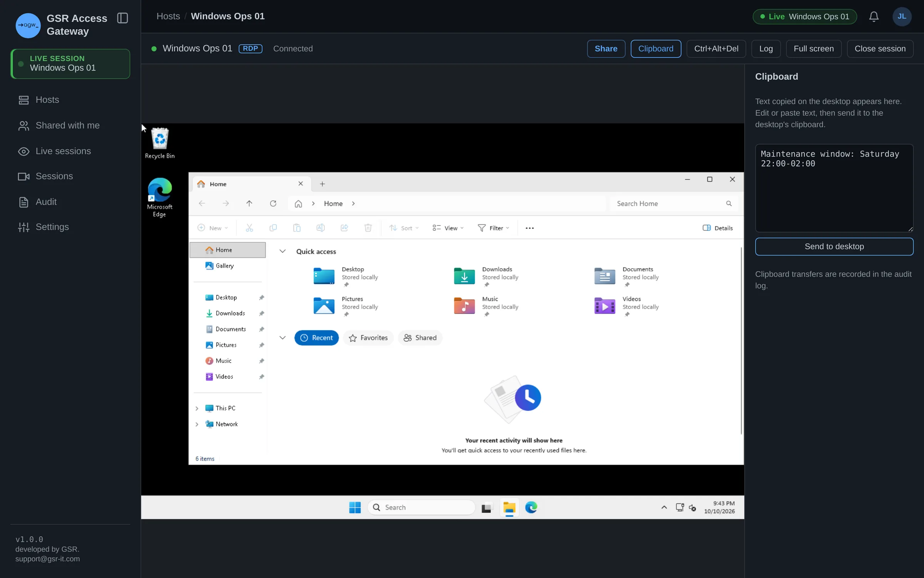Open the Downloads quick access folder

click(486, 276)
